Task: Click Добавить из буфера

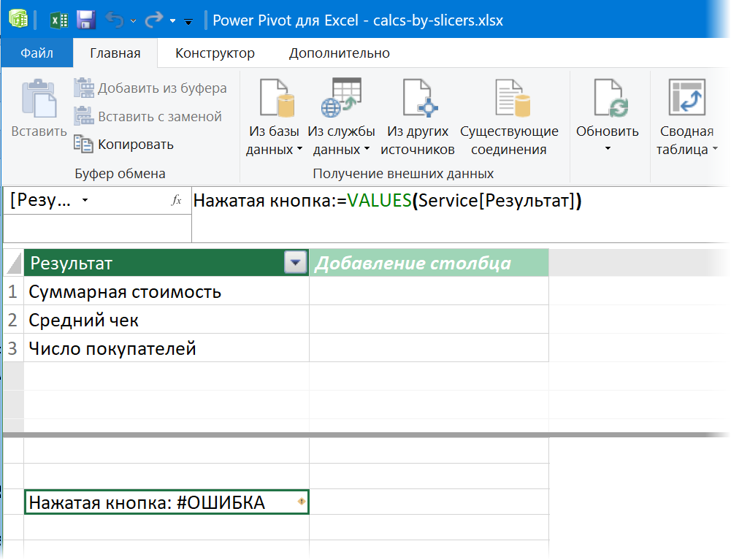Action: (150, 88)
